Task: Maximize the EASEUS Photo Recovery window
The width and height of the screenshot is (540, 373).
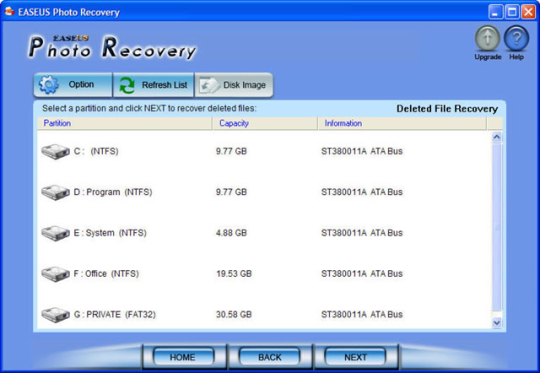Action: [512, 12]
